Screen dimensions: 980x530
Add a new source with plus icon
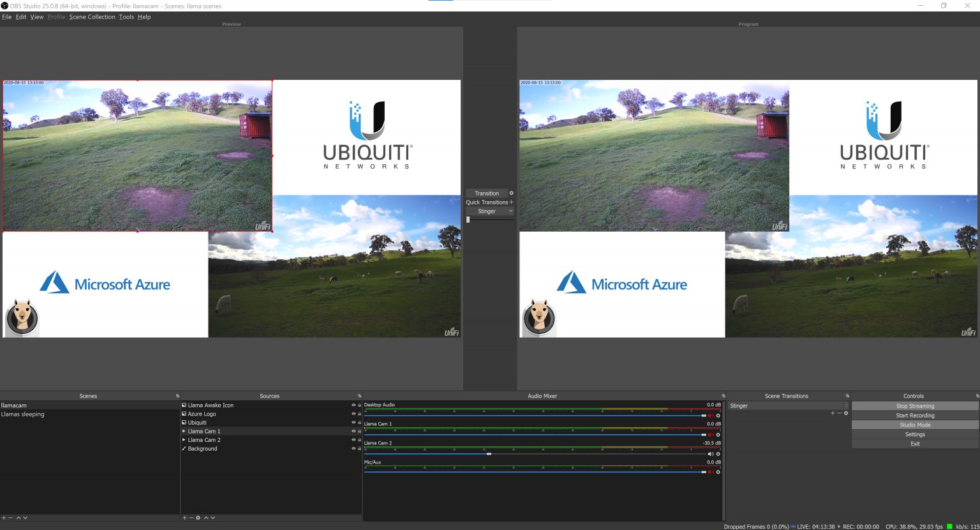tap(185, 518)
